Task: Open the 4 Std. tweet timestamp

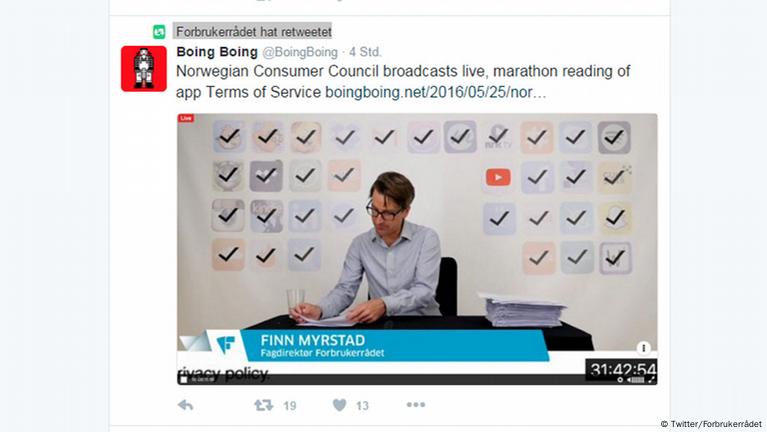Action: click(x=365, y=52)
